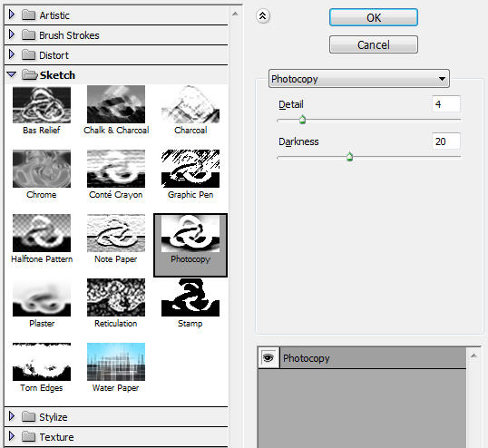Image resolution: width=488 pixels, height=448 pixels.
Task: Choose the Torn Edges filter thumbnail
Action: [x=42, y=362]
